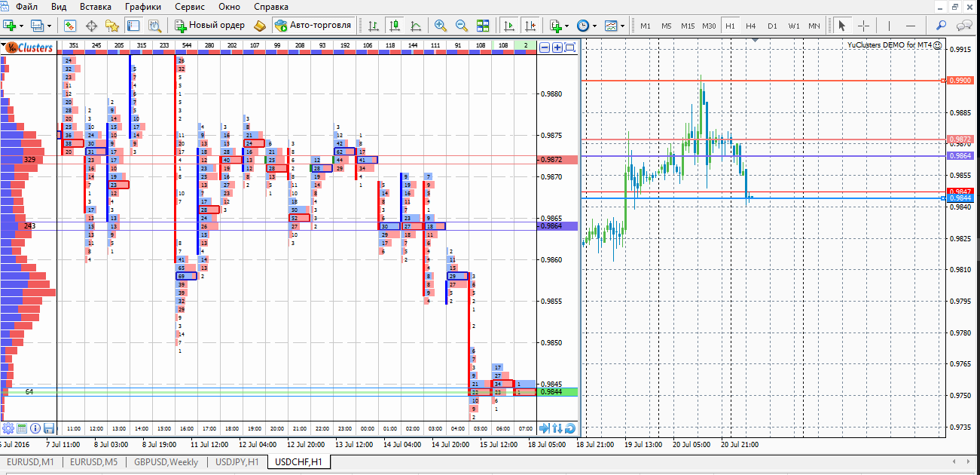Open the 'Вставка' menu
The image size is (980, 475).
[x=95, y=6]
